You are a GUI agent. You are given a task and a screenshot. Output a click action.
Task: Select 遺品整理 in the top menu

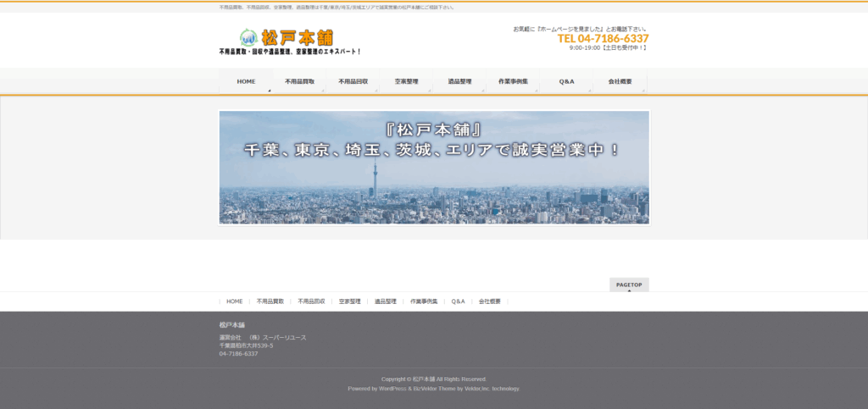459,82
